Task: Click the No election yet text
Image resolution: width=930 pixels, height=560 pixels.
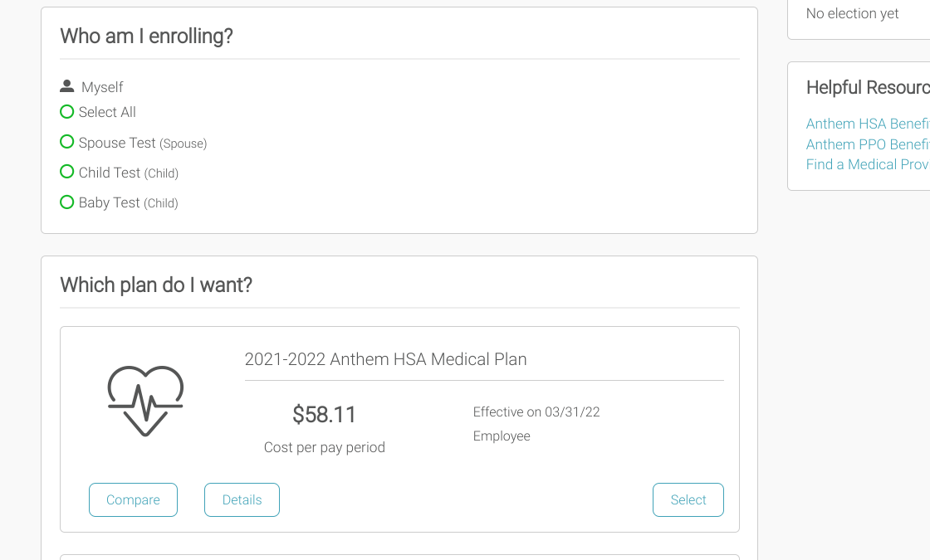Action: point(852,13)
